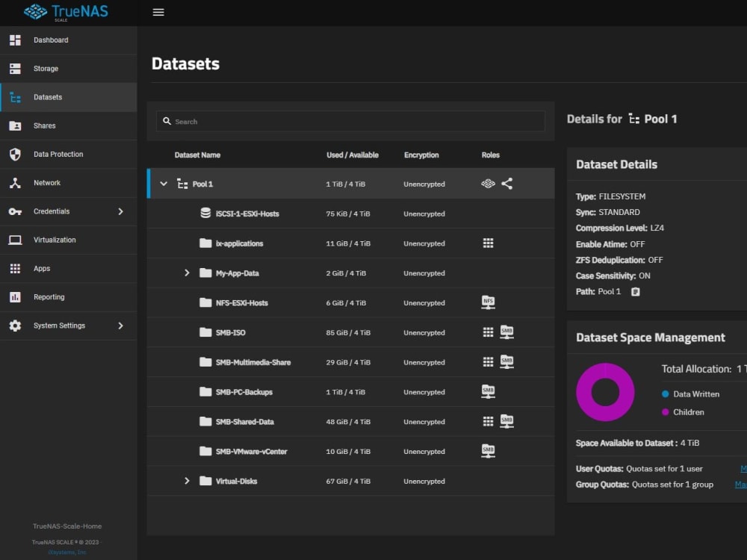Navigate to Virtualization
This screenshot has width=747, height=560.
(69, 240)
